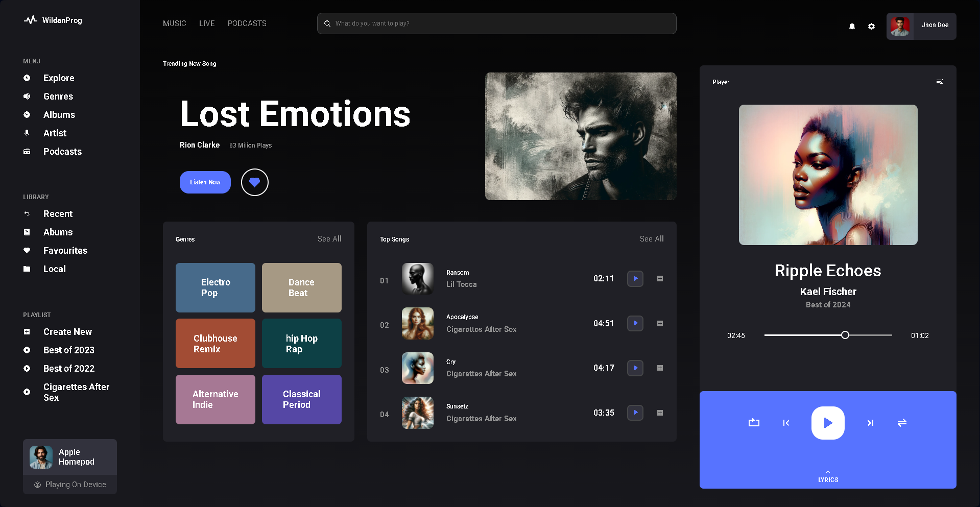Open the player queue list icon
The image size is (980, 507).
click(940, 82)
